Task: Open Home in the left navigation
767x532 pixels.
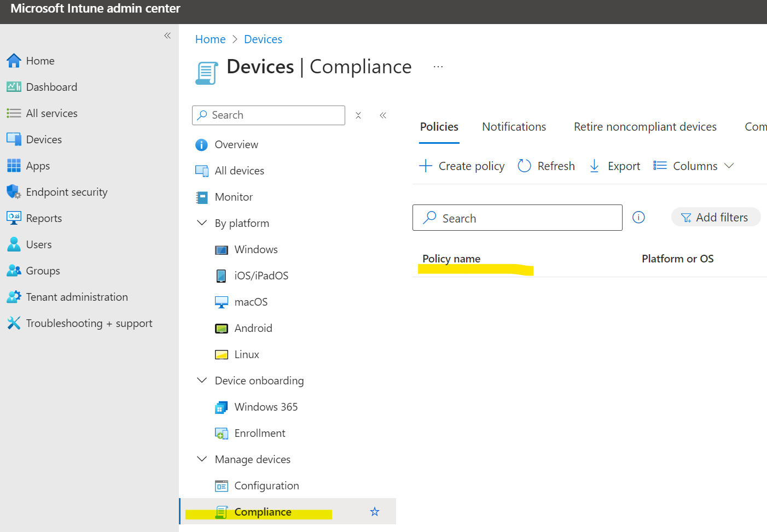Action: (31, 61)
